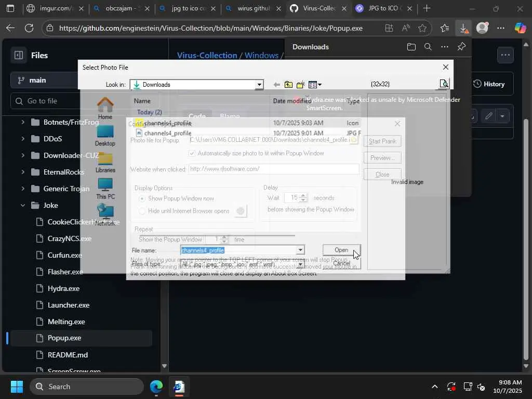This screenshot has height=399, width=532.
Task: Switch to the wirus github tab
Action: click(253, 8)
